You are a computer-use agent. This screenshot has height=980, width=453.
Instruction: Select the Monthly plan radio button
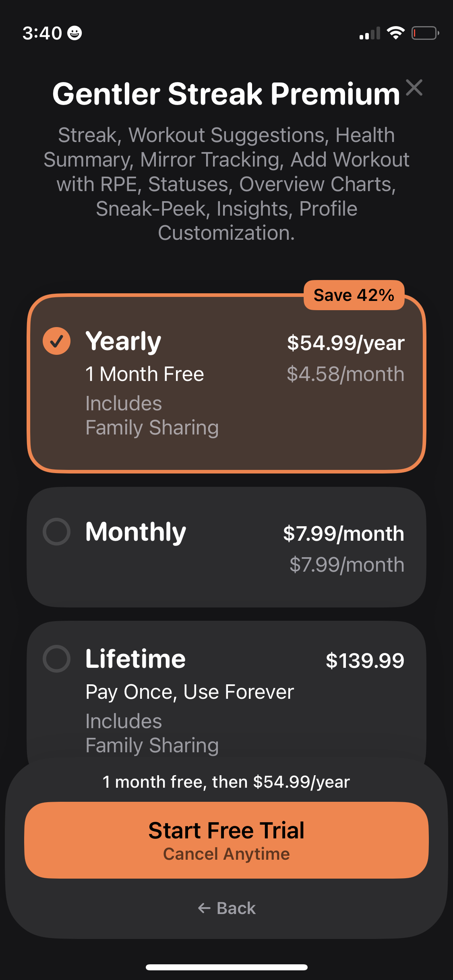(x=57, y=531)
